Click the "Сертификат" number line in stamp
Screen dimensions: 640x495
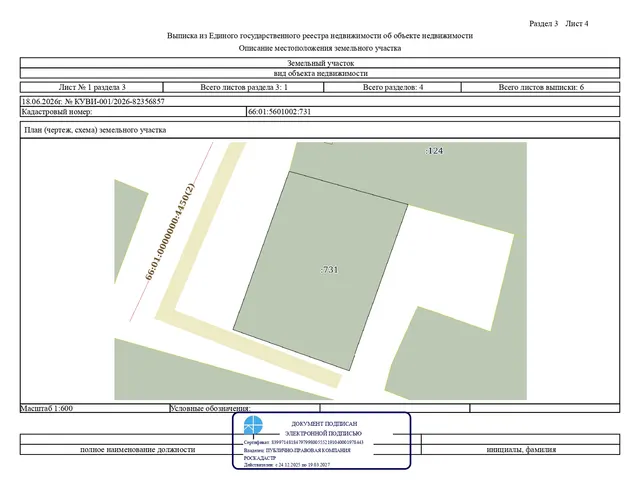(x=304, y=442)
